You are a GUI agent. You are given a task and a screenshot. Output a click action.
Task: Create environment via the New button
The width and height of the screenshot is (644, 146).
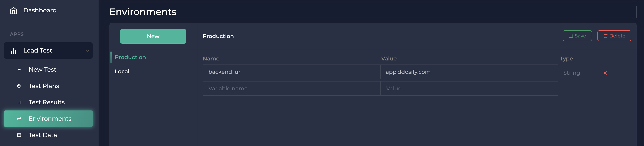coord(153,36)
